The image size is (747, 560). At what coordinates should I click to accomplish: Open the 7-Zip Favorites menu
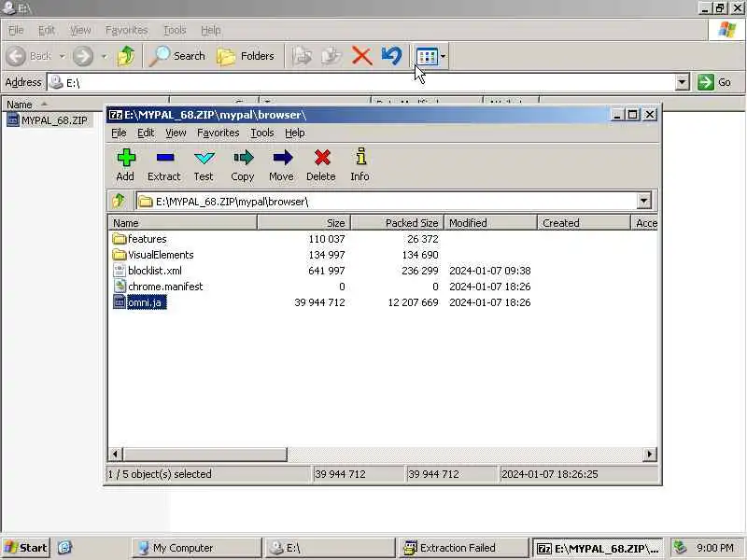coord(218,133)
